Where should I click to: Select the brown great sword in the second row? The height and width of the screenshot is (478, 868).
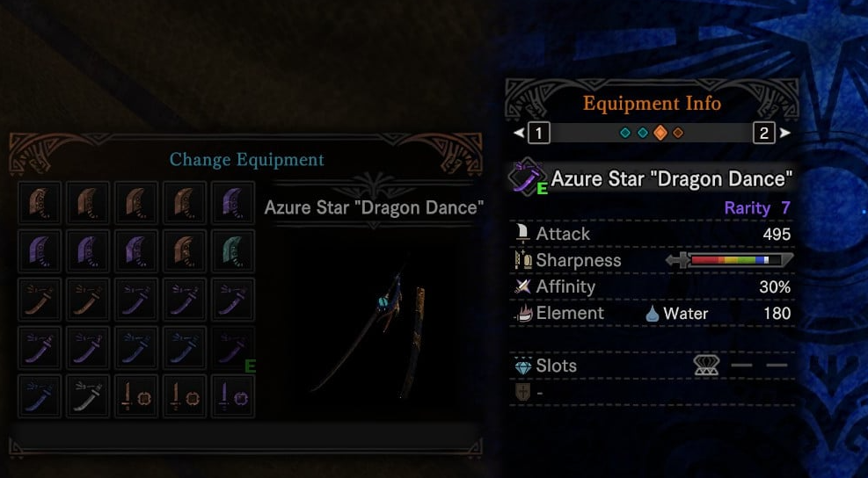(184, 251)
